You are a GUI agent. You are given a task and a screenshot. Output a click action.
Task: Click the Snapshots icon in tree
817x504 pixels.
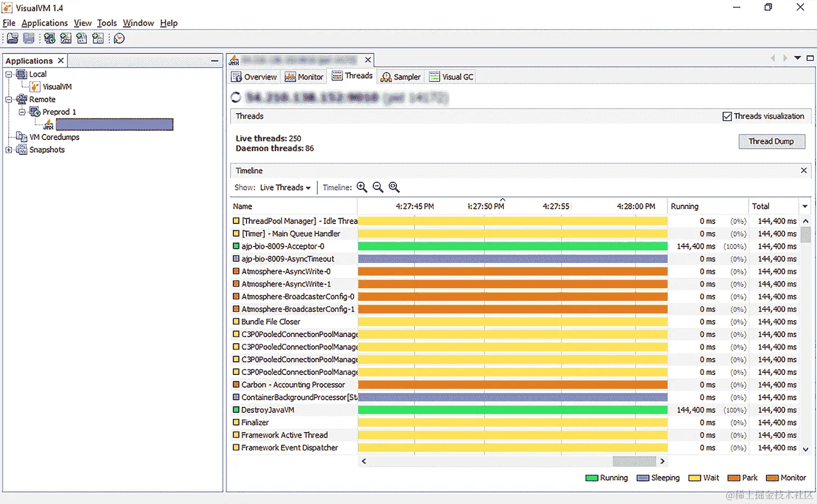tap(21, 150)
